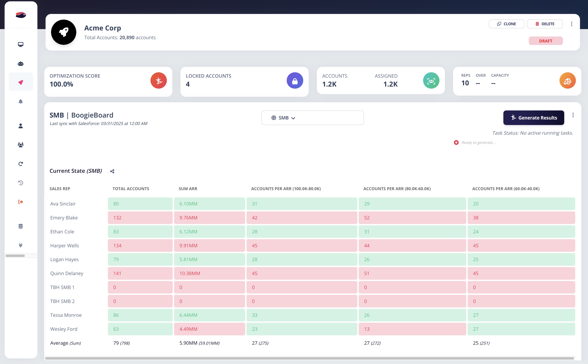Click the table's horizontal scrollbar
The height and width of the screenshot is (364, 588).
point(309,359)
